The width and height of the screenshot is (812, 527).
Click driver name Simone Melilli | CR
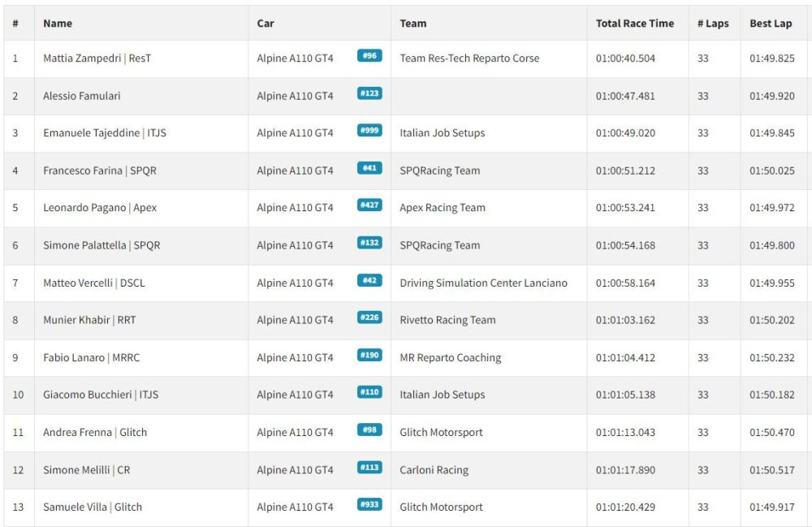[x=87, y=470]
